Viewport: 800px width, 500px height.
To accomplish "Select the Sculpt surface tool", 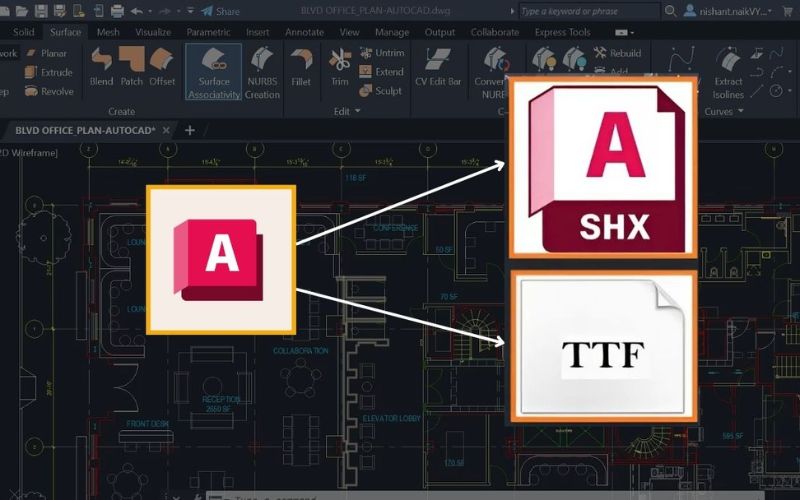I will tap(380, 91).
